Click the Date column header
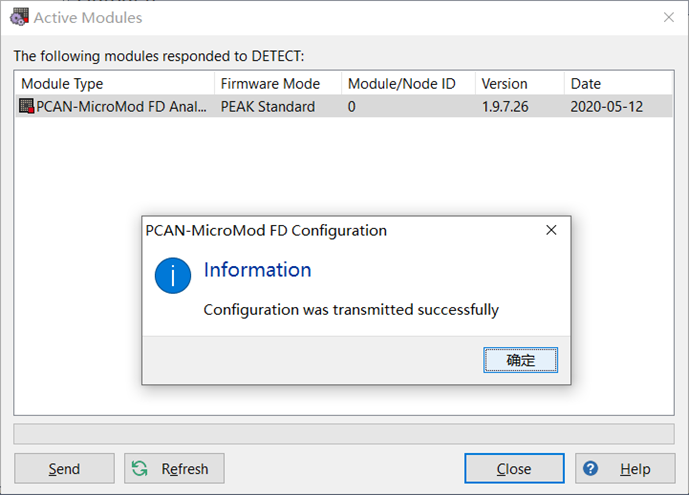The image size is (689, 495). point(617,84)
